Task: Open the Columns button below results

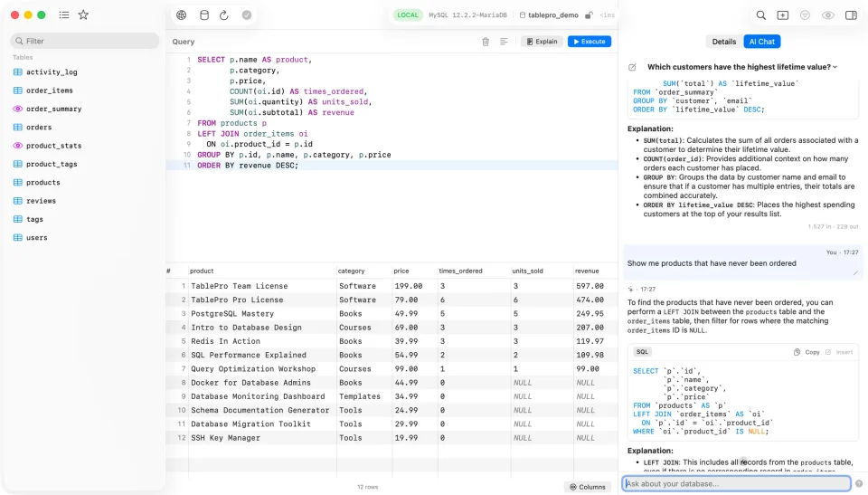Action: [588, 487]
